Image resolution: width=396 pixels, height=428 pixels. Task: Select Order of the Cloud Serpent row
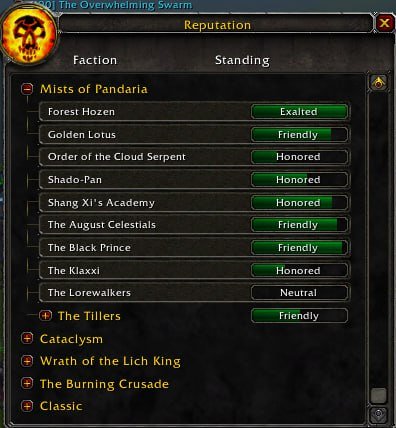click(x=194, y=157)
